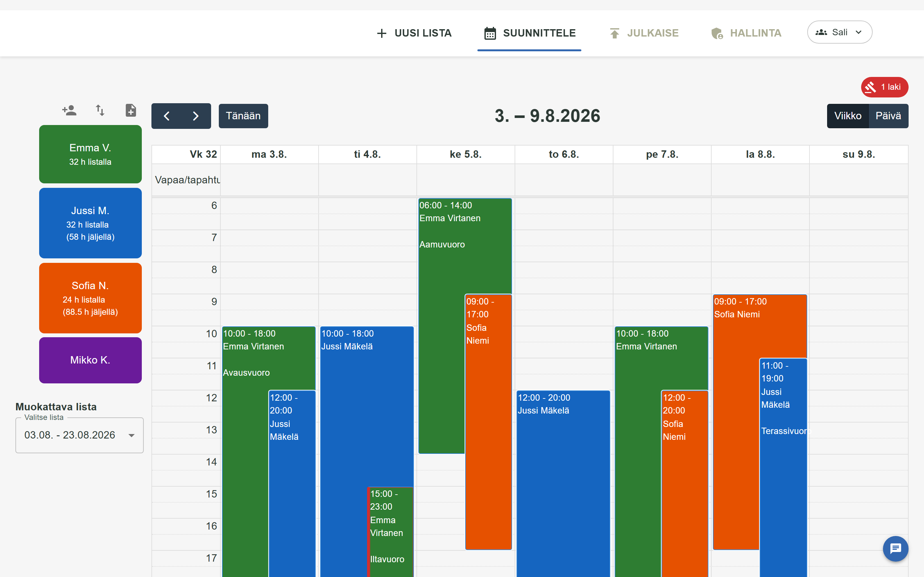Select the purple Mikko K. employee card

[x=90, y=360]
